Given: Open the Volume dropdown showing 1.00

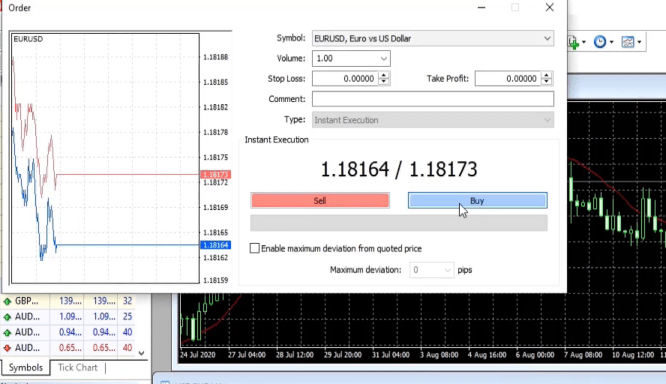Looking at the screenshot, I should (x=351, y=59).
